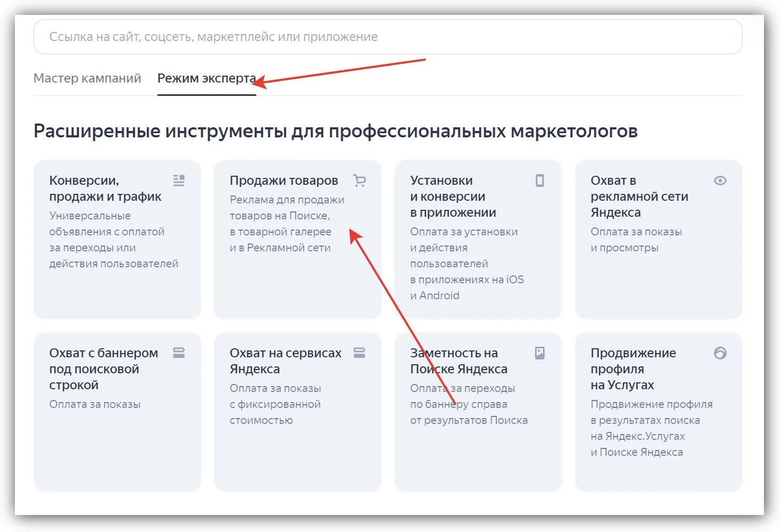This screenshot has height=532, width=781.
Task: Click description text Универсальные объявления с оплатой
Action: tap(114, 240)
